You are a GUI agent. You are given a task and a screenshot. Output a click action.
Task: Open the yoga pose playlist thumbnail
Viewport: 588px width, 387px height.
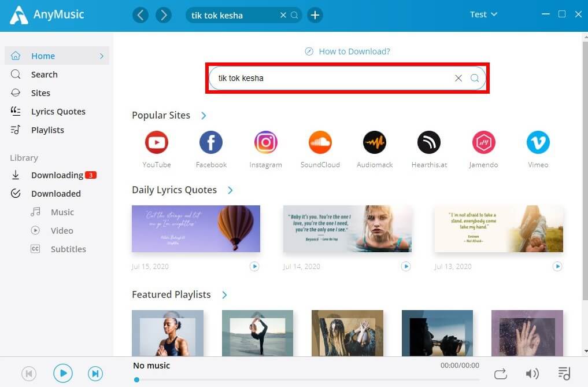(x=258, y=333)
